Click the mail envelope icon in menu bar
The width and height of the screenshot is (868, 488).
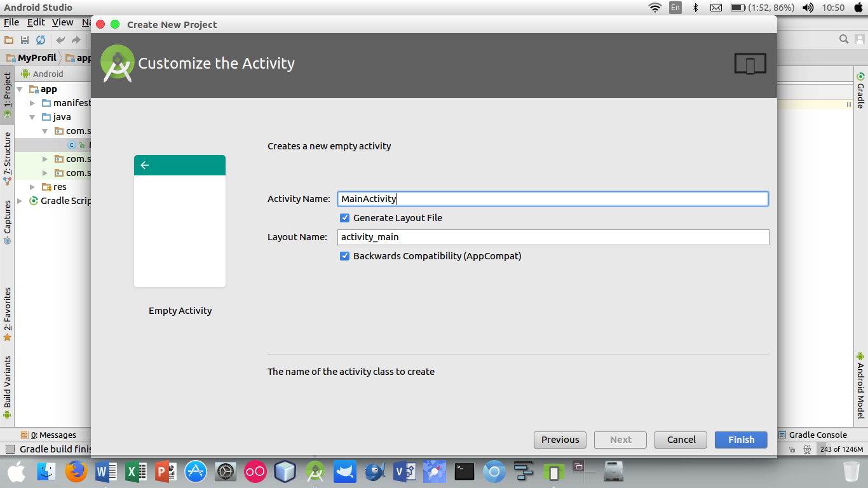pyautogui.click(x=716, y=8)
